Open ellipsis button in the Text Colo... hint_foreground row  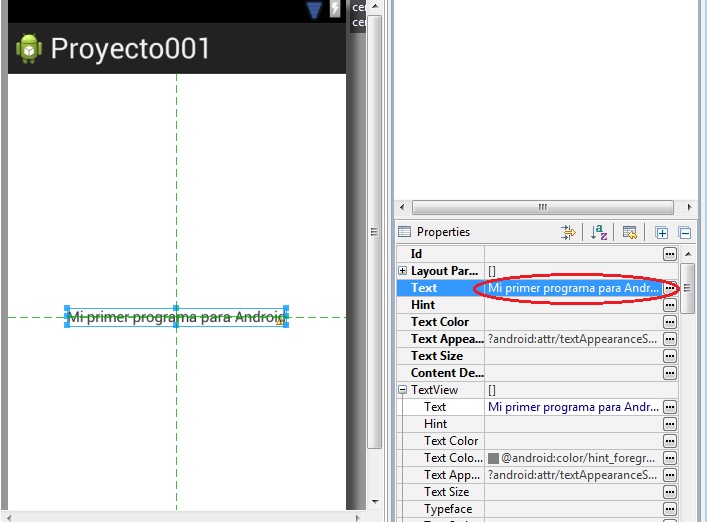click(x=670, y=458)
